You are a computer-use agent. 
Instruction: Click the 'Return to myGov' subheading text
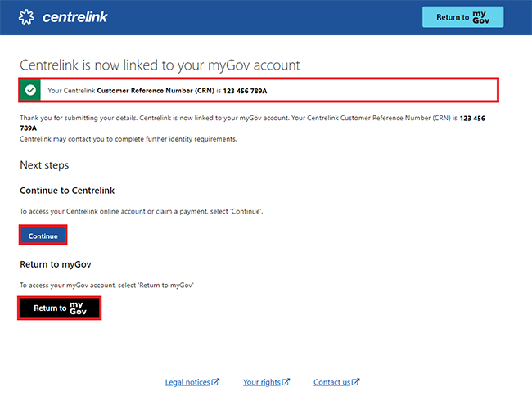click(58, 264)
